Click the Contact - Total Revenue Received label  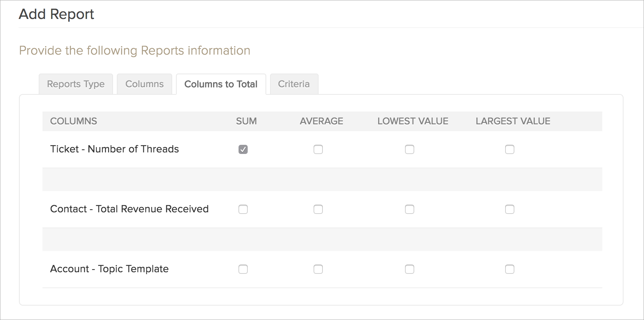129,209
